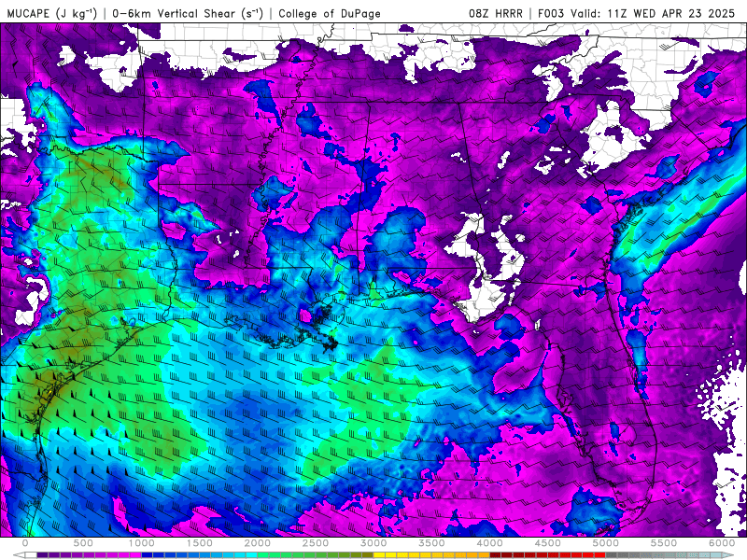Click the Valid 11Z WED APR 23 2025 text
Screen dimensions: 747x560
(x=653, y=13)
